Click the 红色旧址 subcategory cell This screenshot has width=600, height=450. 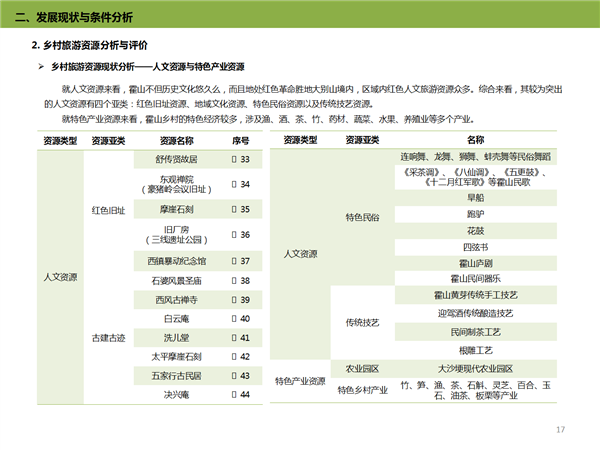click(x=108, y=210)
